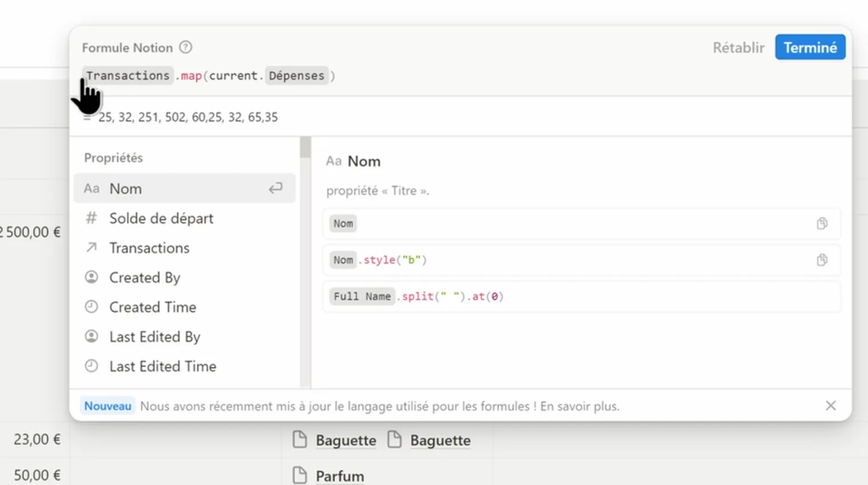
Task: Open the En savoir plus link
Action: pos(579,406)
